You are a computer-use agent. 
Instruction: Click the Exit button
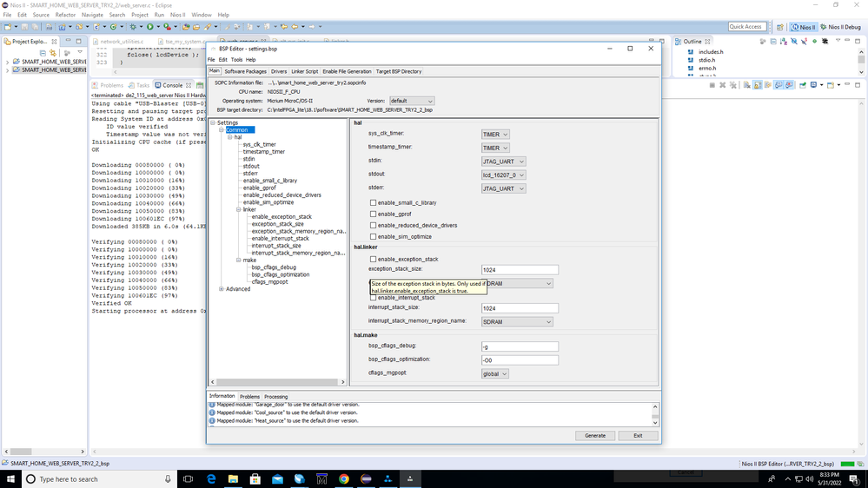(x=638, y=436)
